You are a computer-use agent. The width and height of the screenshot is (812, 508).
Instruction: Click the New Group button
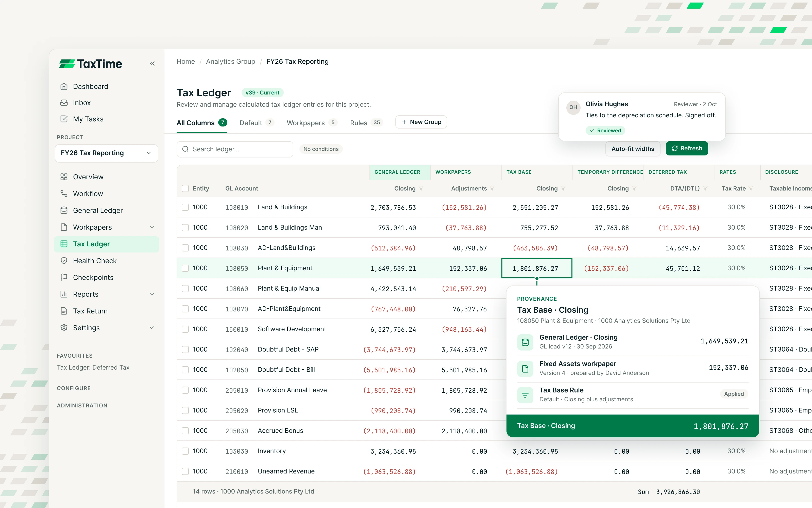click(x=421, y=122)
